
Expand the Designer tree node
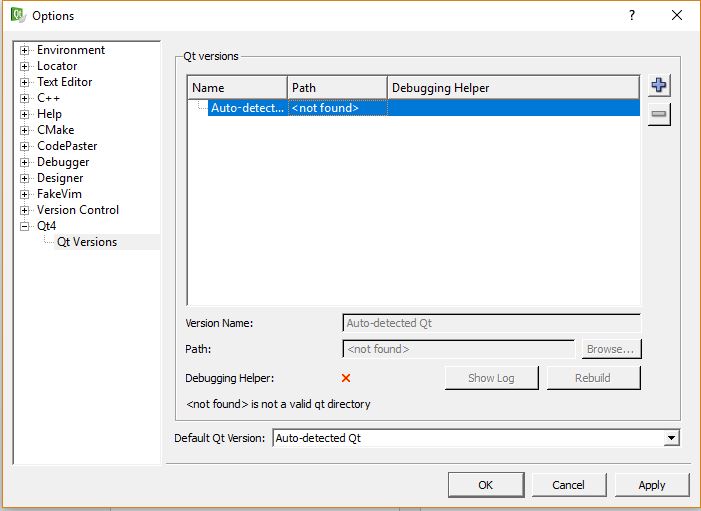[x=25, y=178]
